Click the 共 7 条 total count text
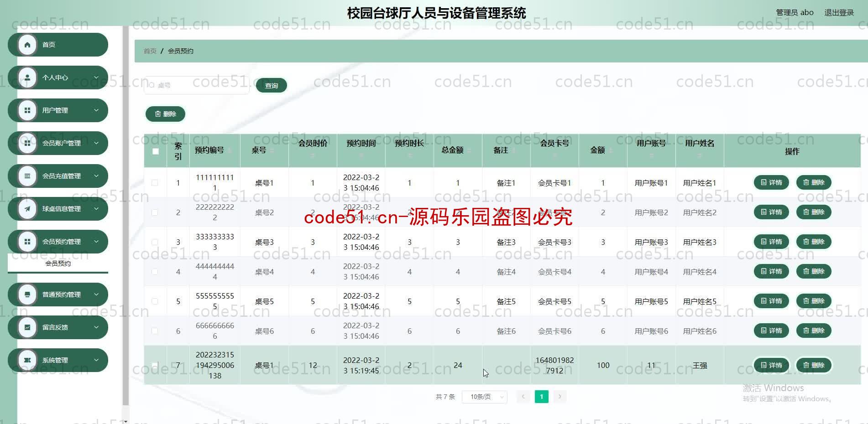The image size is (868, 424). pos(445,397)
